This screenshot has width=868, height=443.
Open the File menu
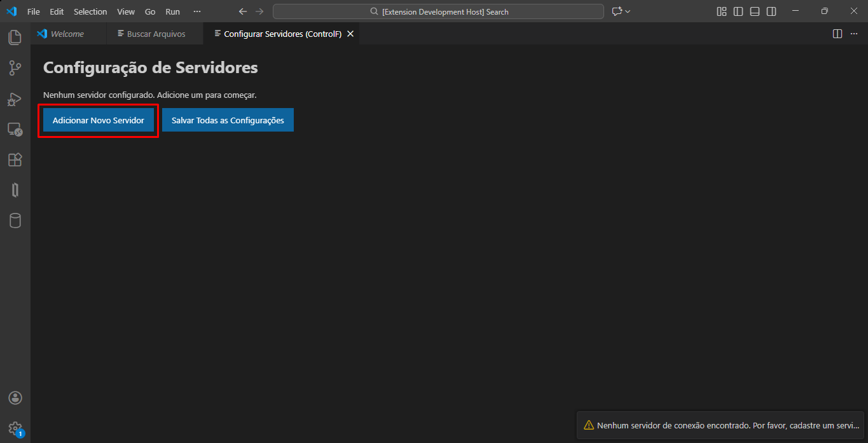click(x=34, y=11)
